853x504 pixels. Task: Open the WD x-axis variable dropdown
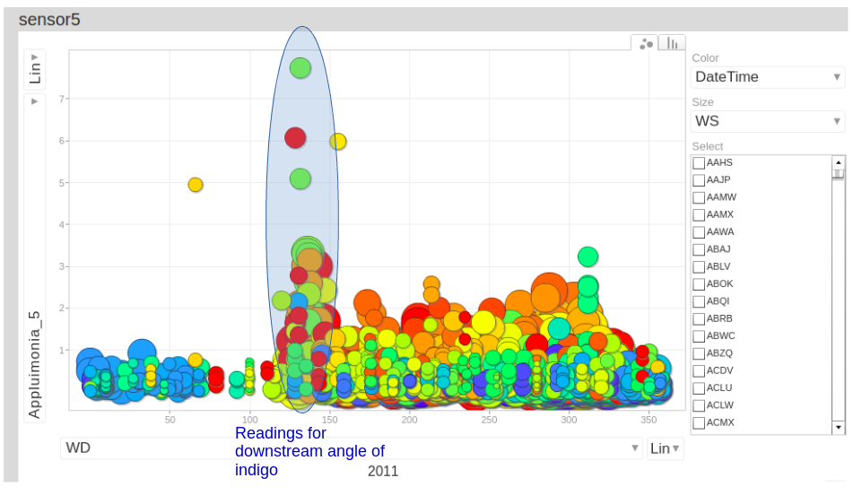(x=352, y=448)
